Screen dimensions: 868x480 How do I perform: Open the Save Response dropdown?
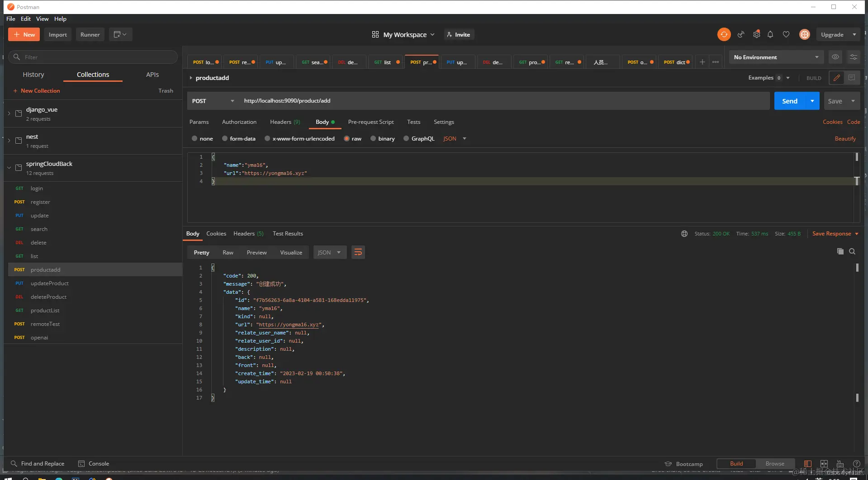[835, 234]
